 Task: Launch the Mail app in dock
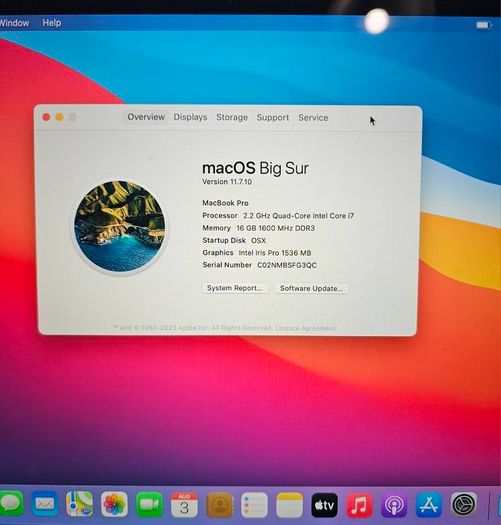click(x=45, y=504)
